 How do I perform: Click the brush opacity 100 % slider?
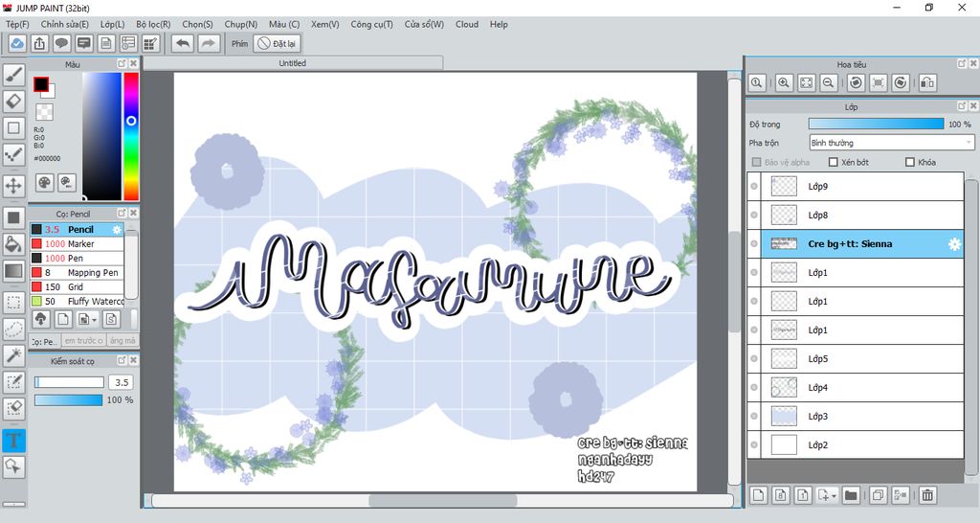click(68, 399)
